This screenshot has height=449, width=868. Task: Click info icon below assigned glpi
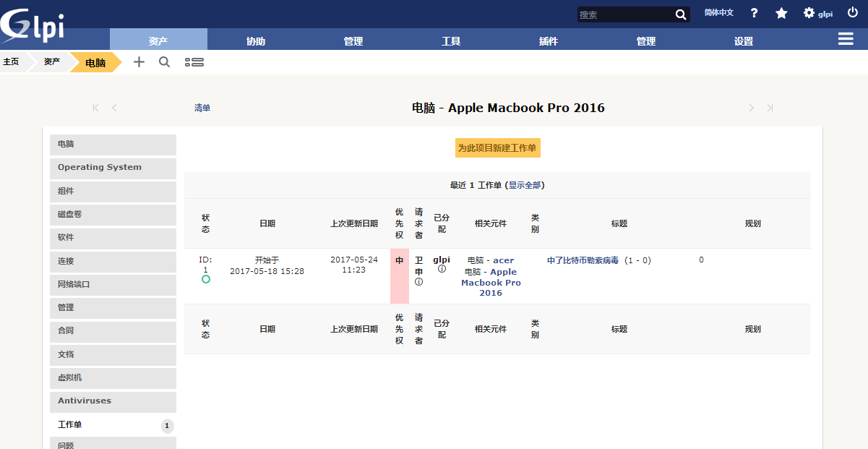coord(442,269)
